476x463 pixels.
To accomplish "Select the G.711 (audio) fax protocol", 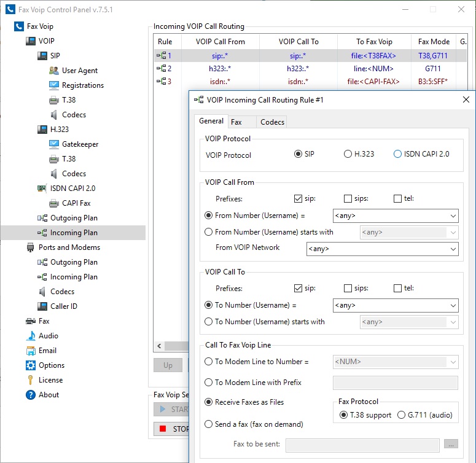I will [x=401, y=414].
